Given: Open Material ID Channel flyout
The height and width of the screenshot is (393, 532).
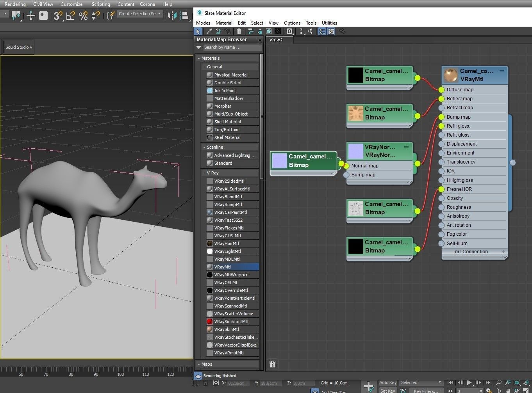Looking at the screenshot, I should pos(289,32).
